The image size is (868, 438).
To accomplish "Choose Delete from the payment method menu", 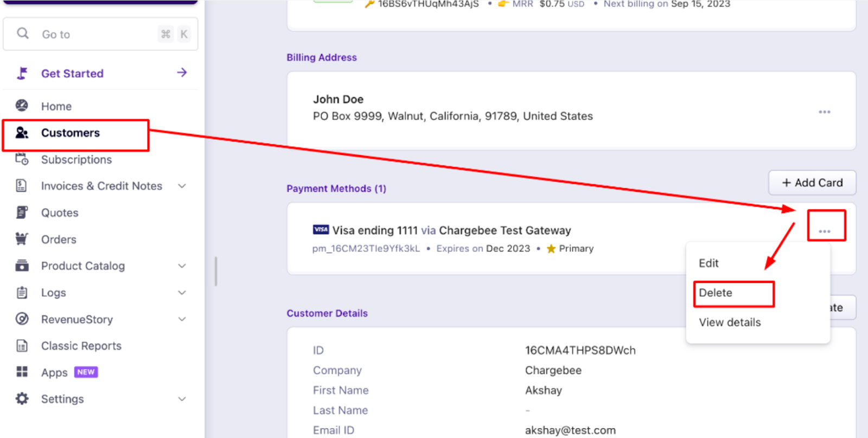I will (x=716, y=293).
